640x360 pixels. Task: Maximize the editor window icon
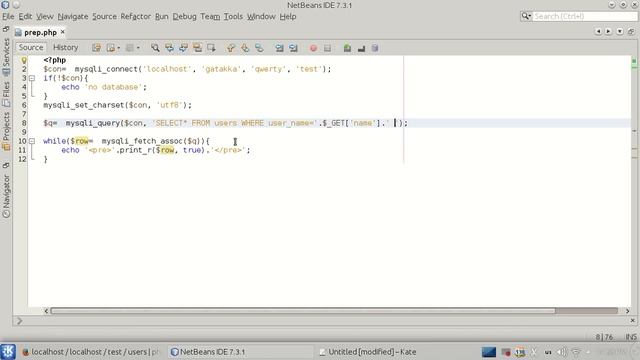(631, 31)
